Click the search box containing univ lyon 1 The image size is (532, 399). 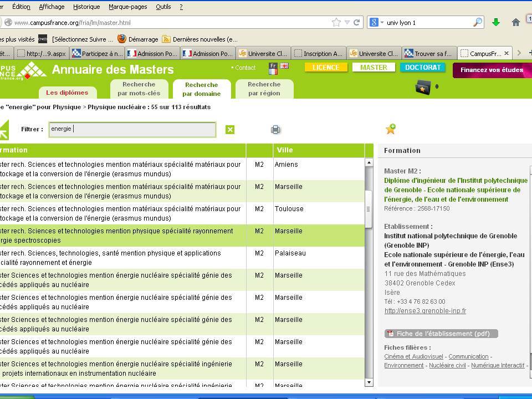click(x=428, y=23)
